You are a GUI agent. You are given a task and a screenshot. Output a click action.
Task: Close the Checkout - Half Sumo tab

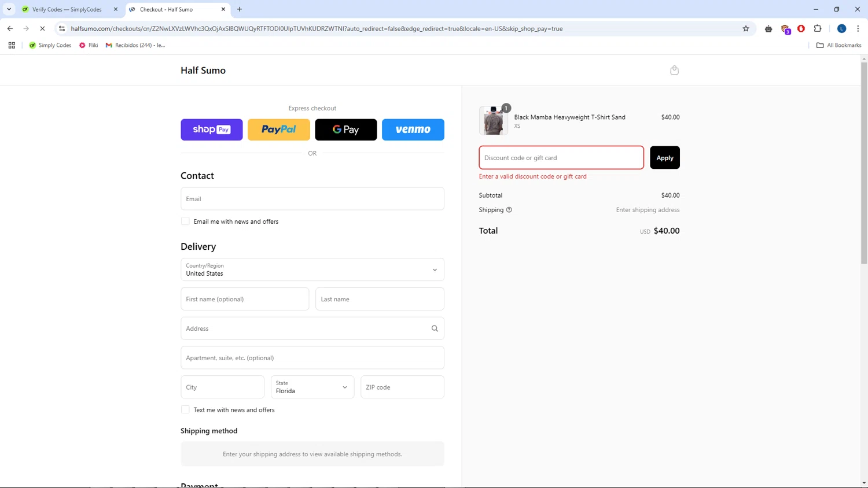223,9
